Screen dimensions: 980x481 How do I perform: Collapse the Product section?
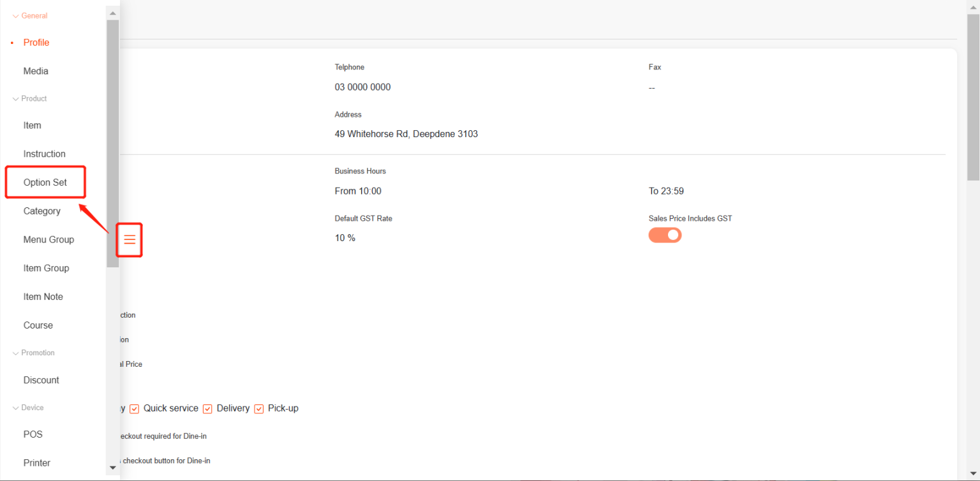tap(30, 99)
